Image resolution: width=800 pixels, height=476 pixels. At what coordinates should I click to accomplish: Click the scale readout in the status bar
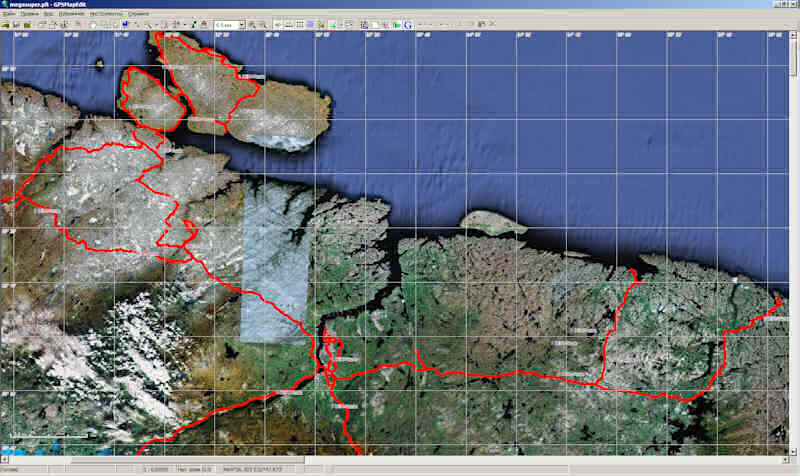[x=158, y=470]
